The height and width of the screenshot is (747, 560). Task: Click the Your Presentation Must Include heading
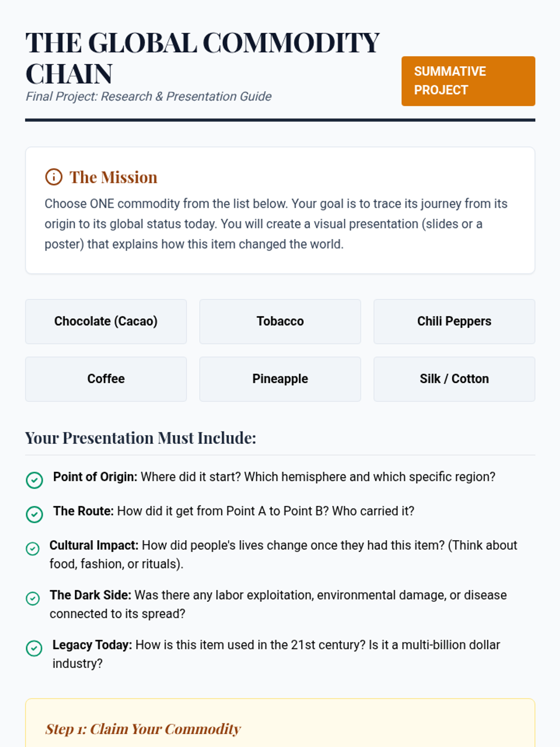140,438
